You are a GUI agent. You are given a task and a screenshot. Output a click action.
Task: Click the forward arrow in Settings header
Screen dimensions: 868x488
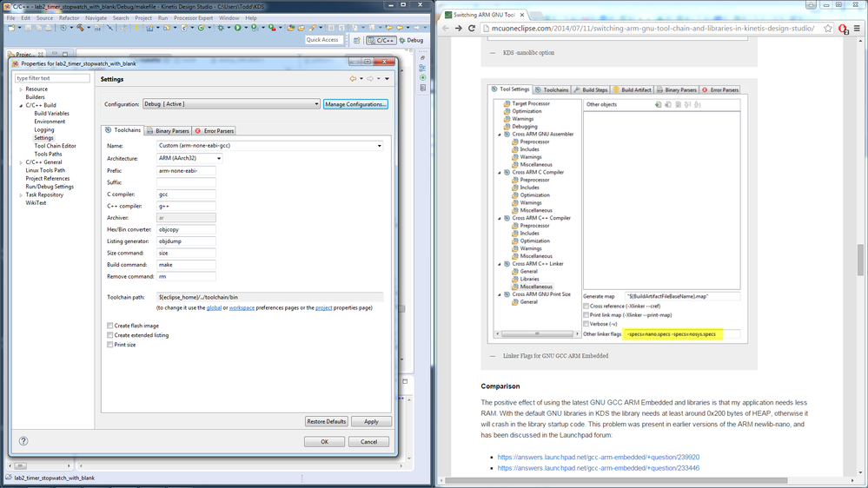click(370, 79)
